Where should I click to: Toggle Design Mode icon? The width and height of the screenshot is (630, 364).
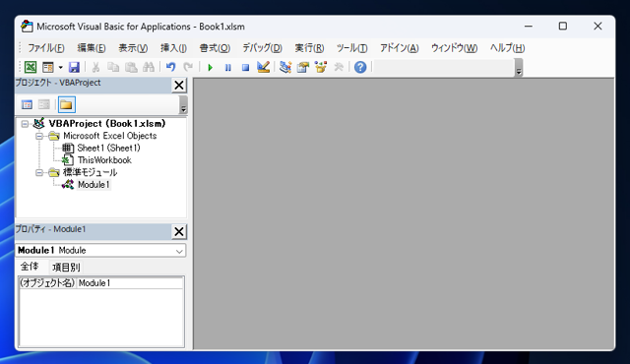pyautogui.click(x=263, y=67)
